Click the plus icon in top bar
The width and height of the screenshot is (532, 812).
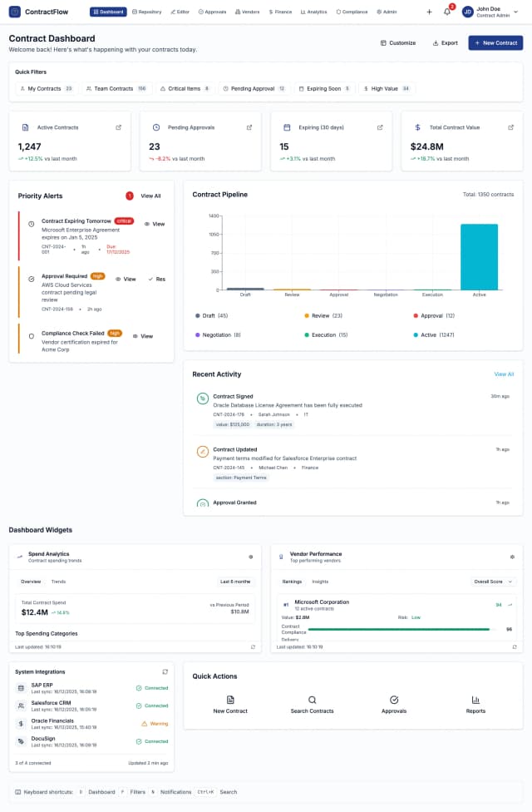[429, 12]
